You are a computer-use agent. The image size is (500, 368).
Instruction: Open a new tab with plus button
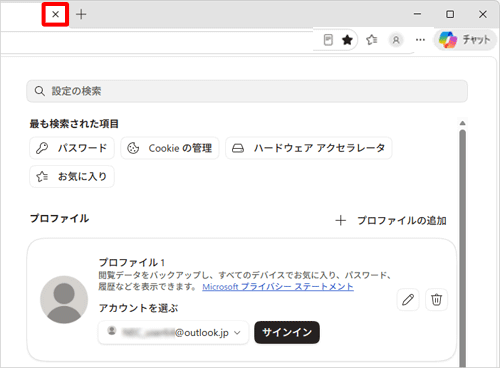click(81, 14)
